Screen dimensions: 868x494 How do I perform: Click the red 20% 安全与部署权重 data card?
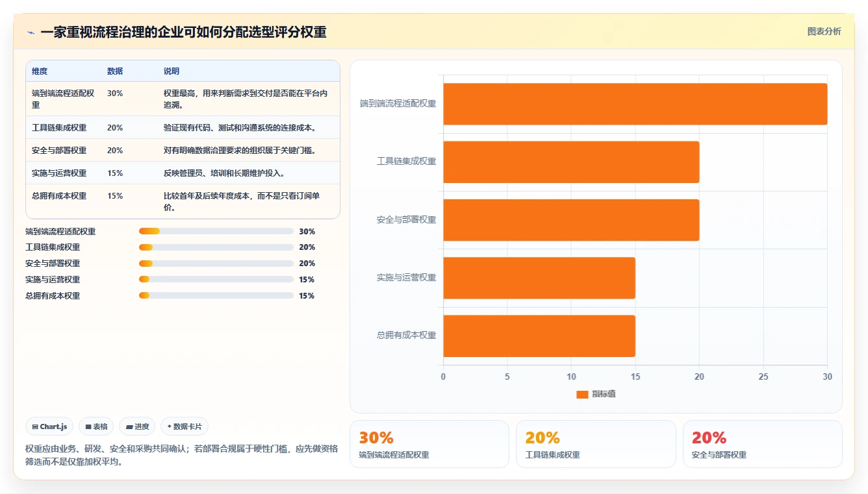763,444
